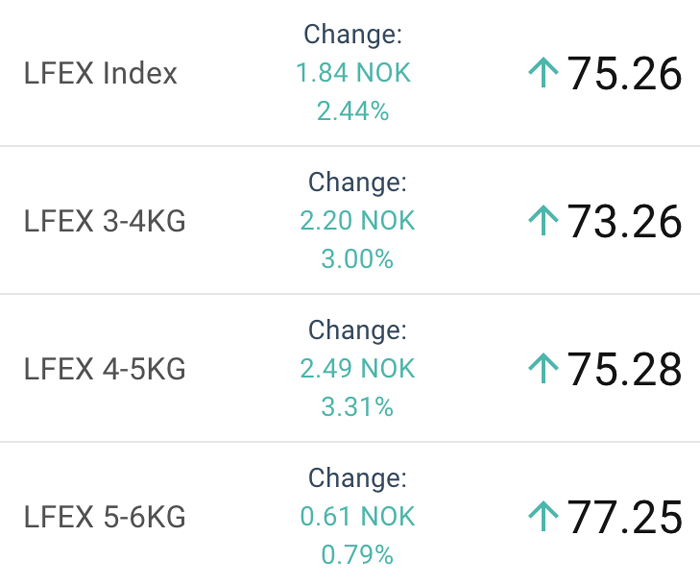700x585 pixels.
Task: Click the up arrow beside 77.25
Action: pyautogui.click(x=543, y=517)
